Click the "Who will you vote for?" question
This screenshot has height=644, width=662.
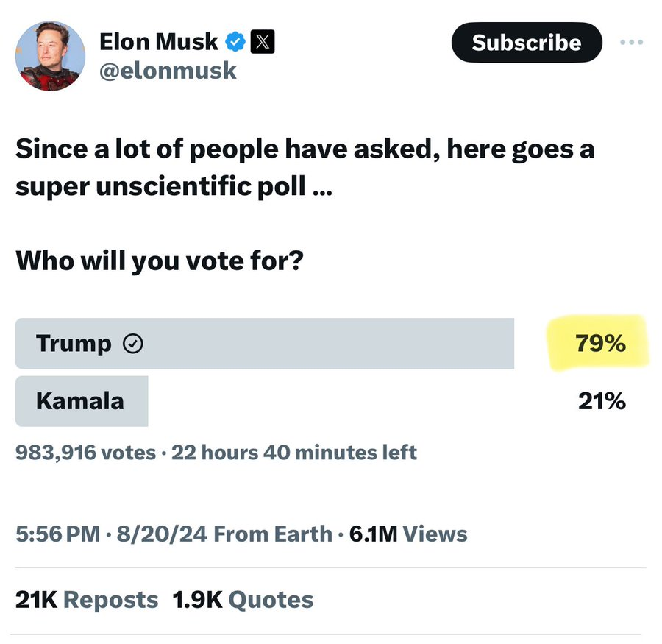[x=159, y=261]
